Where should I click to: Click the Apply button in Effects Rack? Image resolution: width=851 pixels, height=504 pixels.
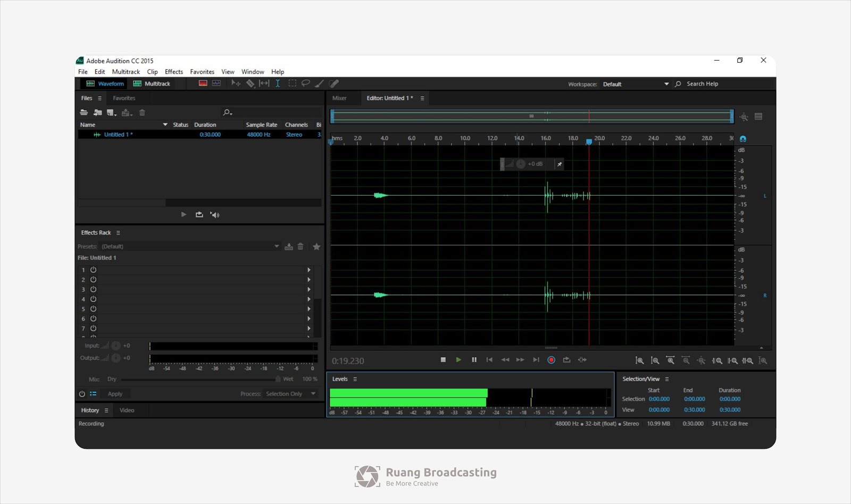tap(115, 394)
